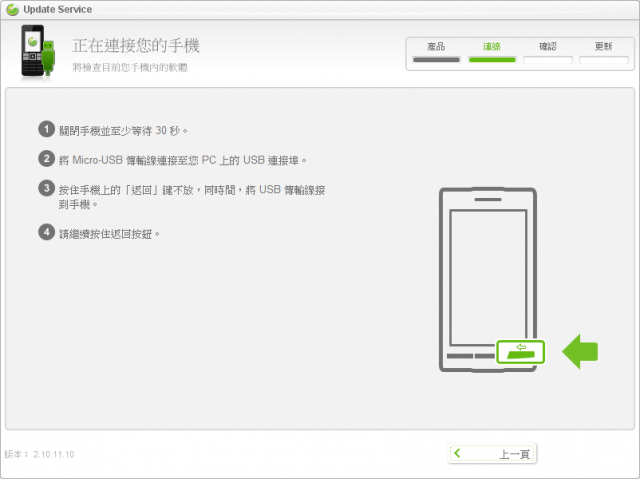This screenshot has height=479, width=640.
Task: Click the step 3 number circle
Action: click(47, 188)
